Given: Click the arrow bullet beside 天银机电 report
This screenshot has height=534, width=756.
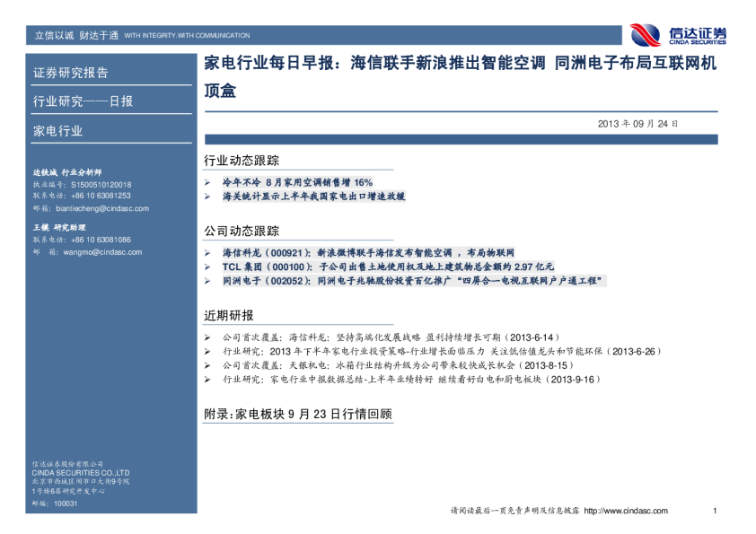Looking at the screenshot, I should [208, 366].
